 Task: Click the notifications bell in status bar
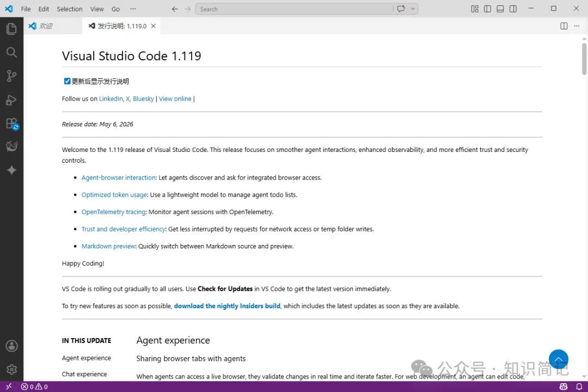tap(579, 387)
